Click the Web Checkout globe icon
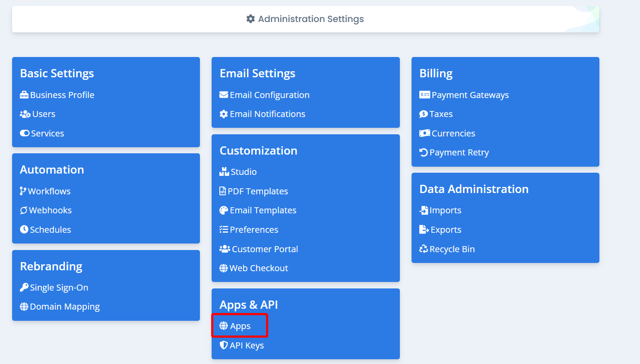The width and height of the screenshot is (640, 364). click(224, 268)
